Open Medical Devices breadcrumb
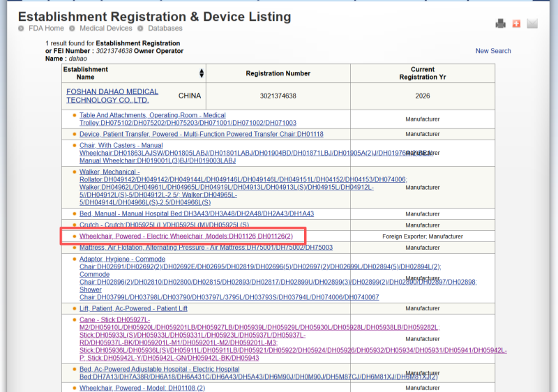 point(105,29)
